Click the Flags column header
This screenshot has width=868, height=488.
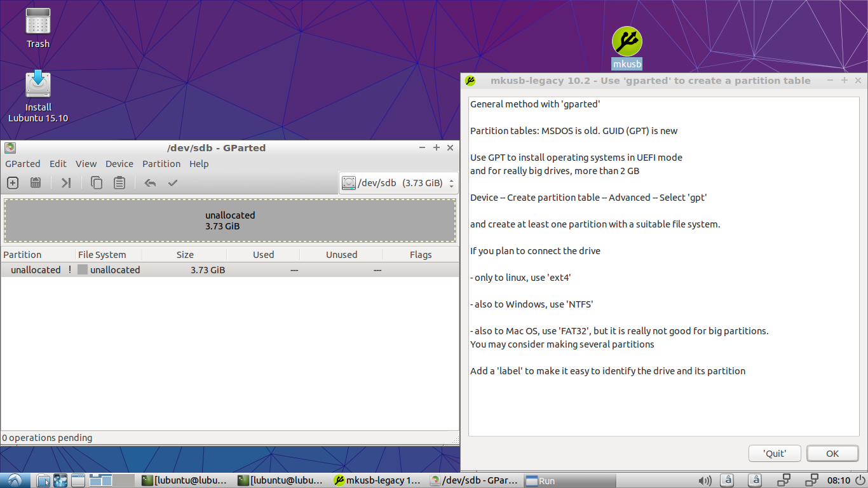pyautogui.click(x=421, y=255)
